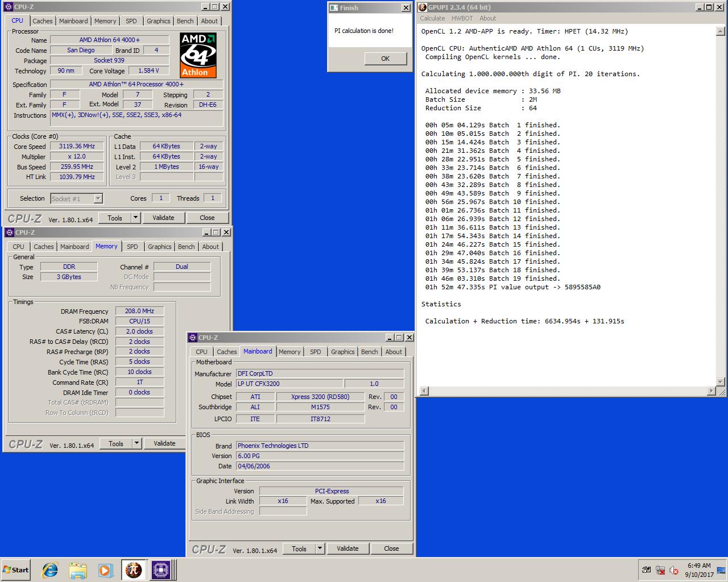Click the GPUPI title bar app icon
The image size is (728, 582).
(x=423, y=7)
